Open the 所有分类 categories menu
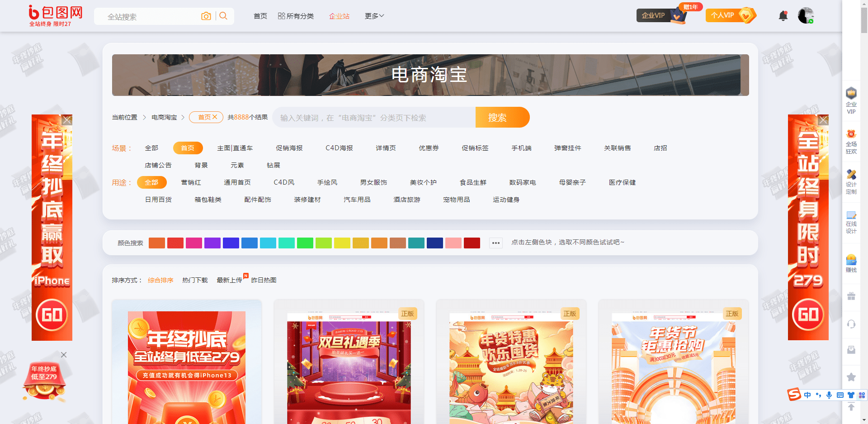 click(x=296, y=16)
